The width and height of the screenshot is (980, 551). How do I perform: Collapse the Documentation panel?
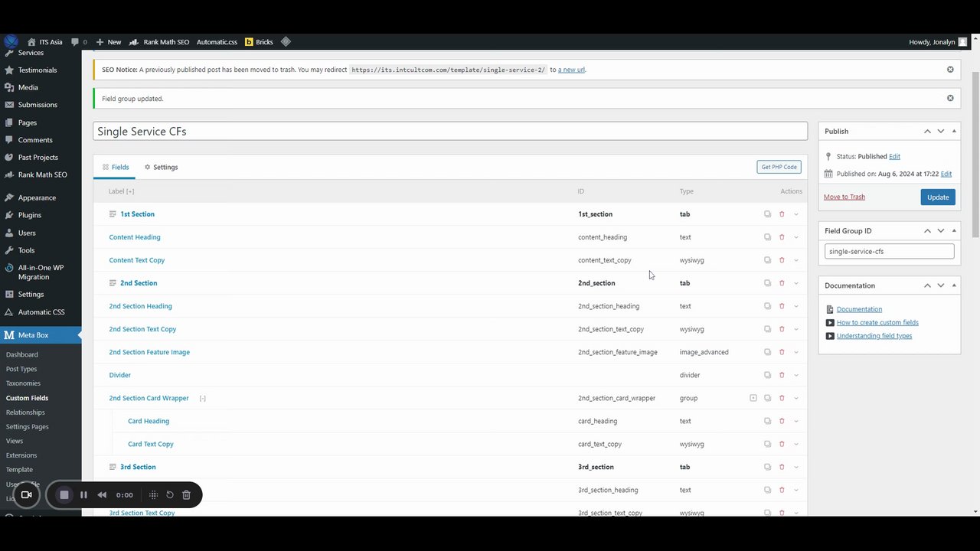point(954,285)
